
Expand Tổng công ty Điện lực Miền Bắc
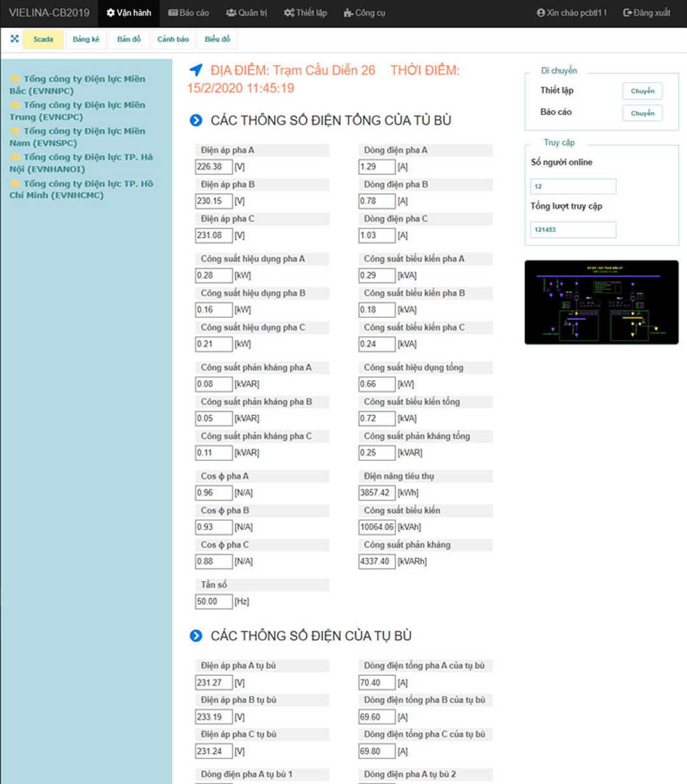coord(77,85)
